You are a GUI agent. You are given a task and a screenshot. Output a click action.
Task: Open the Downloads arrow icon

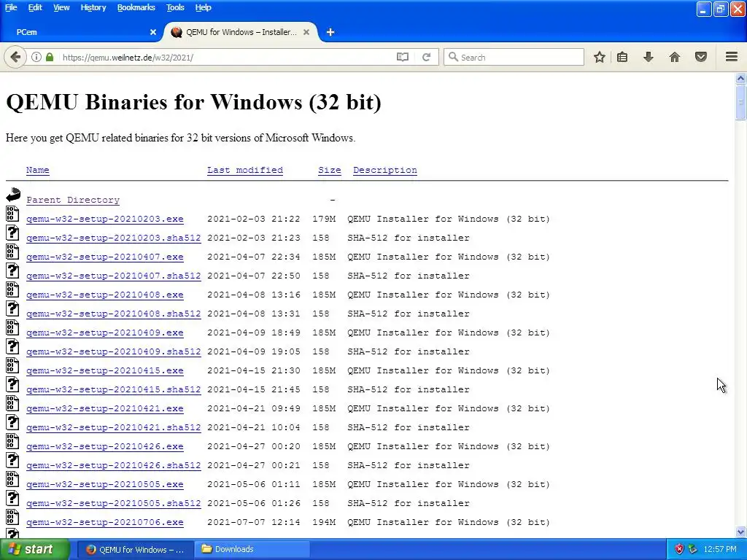648,57
